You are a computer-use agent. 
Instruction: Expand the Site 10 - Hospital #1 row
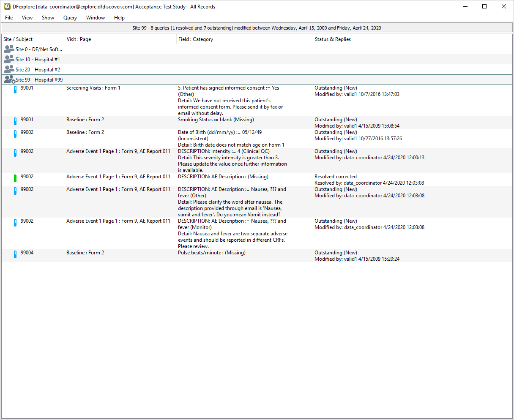(38, 60)
